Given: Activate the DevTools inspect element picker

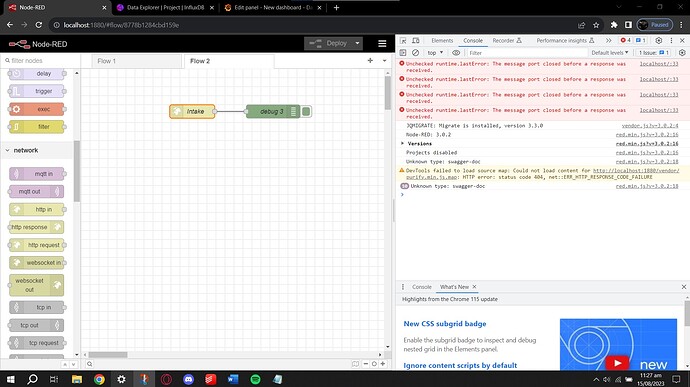Looking at the screenshot, I should [403, 41].
